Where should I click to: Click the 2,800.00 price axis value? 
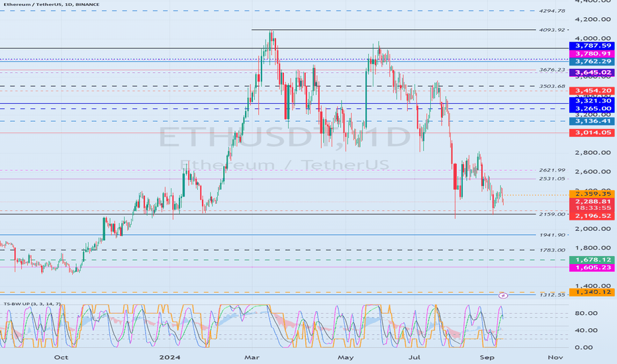(593, 153)
